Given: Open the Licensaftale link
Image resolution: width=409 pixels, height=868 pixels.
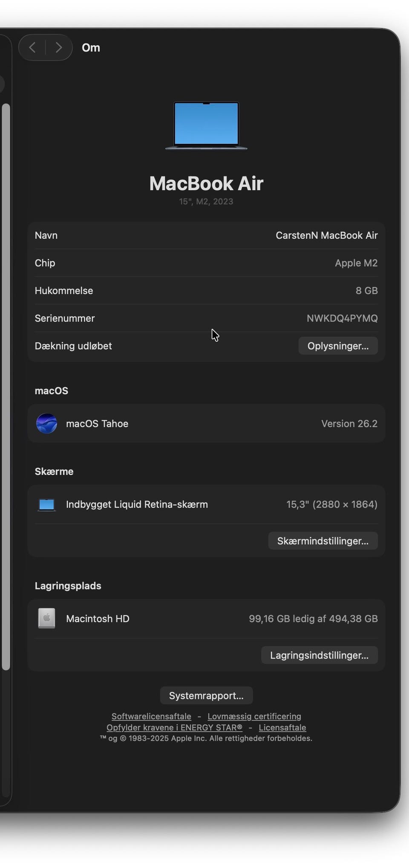Looking at the screenshot, I should click(x=282, y=728).
